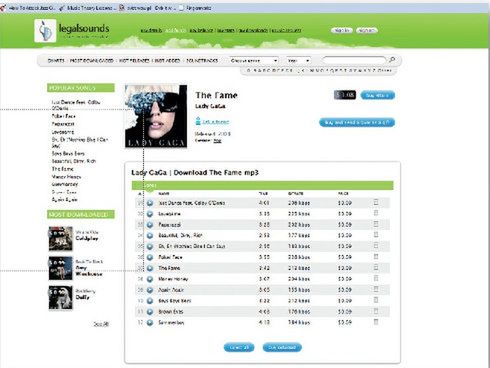
Task: Click the Pop genre link under release date
Action: 217,141
